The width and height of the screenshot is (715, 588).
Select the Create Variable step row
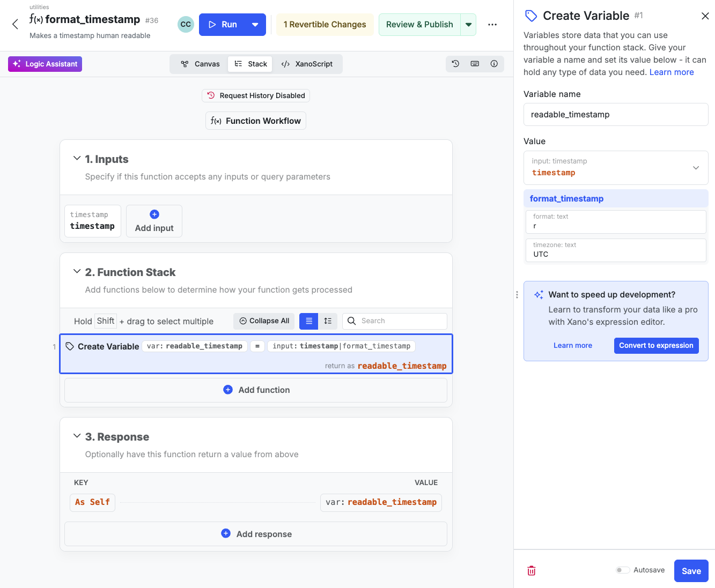[x=256, y=354]
